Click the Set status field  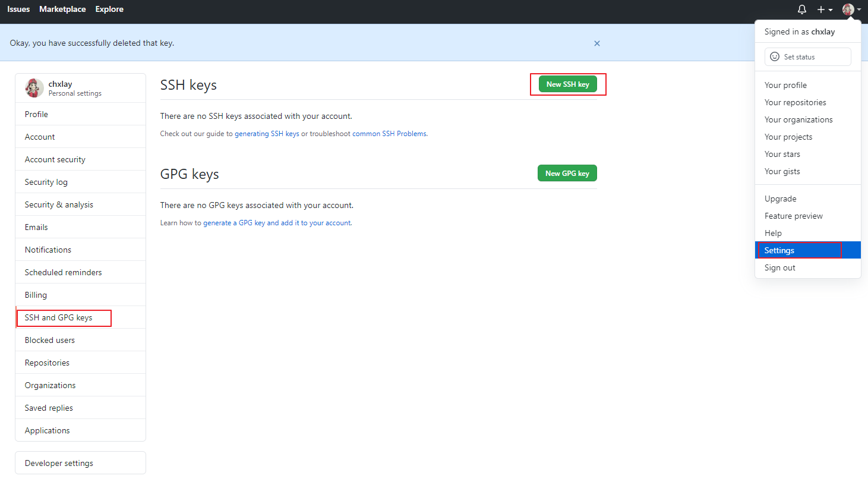click(x=807, y=56)
